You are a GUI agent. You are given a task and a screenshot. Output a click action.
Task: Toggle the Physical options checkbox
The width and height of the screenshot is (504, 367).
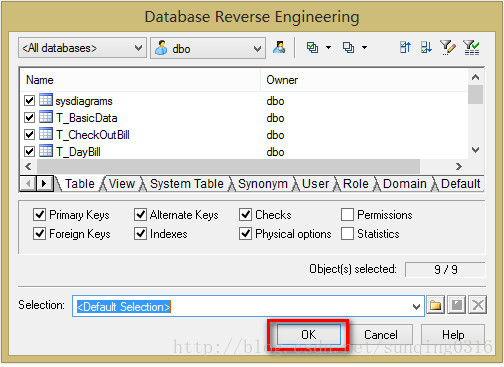[x=245, y=234]
